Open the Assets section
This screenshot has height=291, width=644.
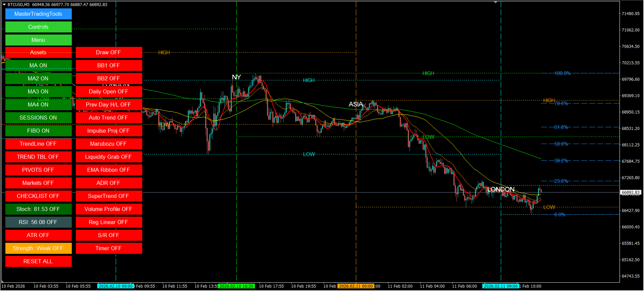(39, 53)
